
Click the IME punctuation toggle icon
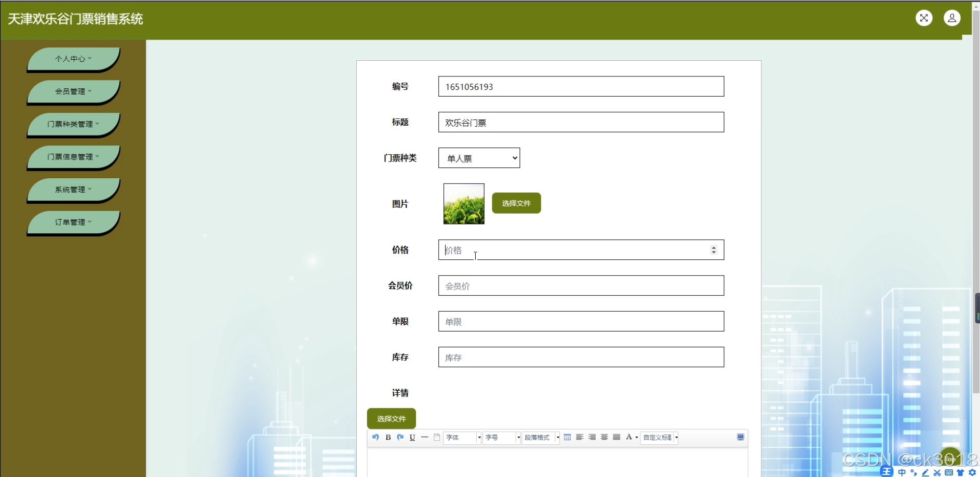click(914, 472)
